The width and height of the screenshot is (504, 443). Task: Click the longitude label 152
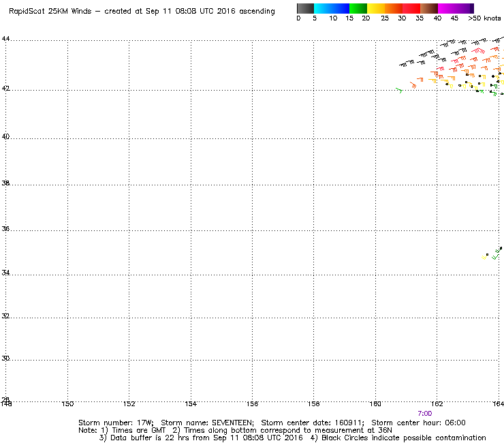(x=129, y=403)
